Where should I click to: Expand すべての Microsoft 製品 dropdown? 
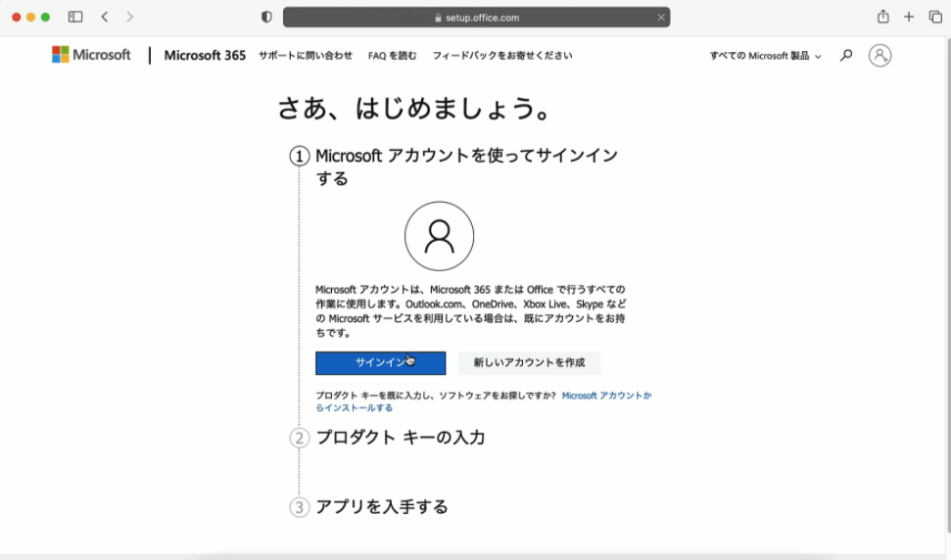pos(766,56)
